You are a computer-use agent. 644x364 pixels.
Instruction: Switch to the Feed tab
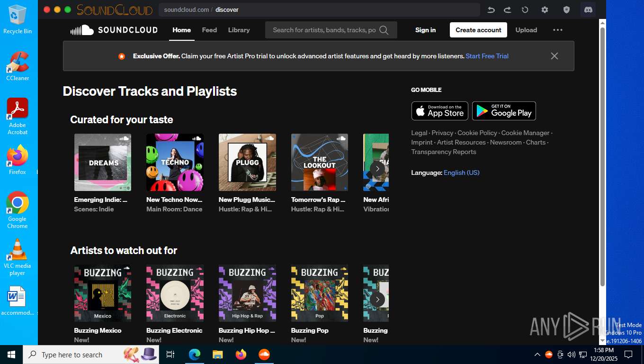coord(209,30)
